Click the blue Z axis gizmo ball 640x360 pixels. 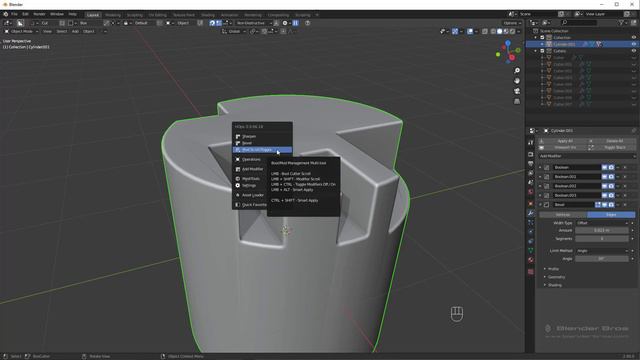pos(508,42)
